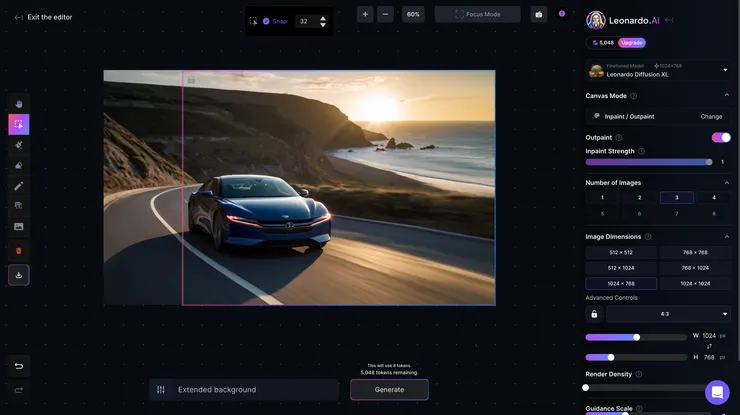The width and height of the screenshot is (740, 415).
Task: Collapse the Number of Images section
Action: [x=726, y=183]
